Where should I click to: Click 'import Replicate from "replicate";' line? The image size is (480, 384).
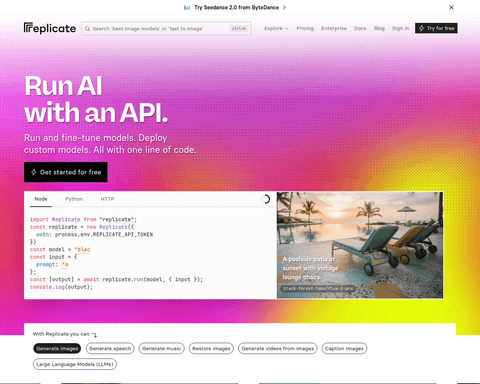[x=83, y=219]
